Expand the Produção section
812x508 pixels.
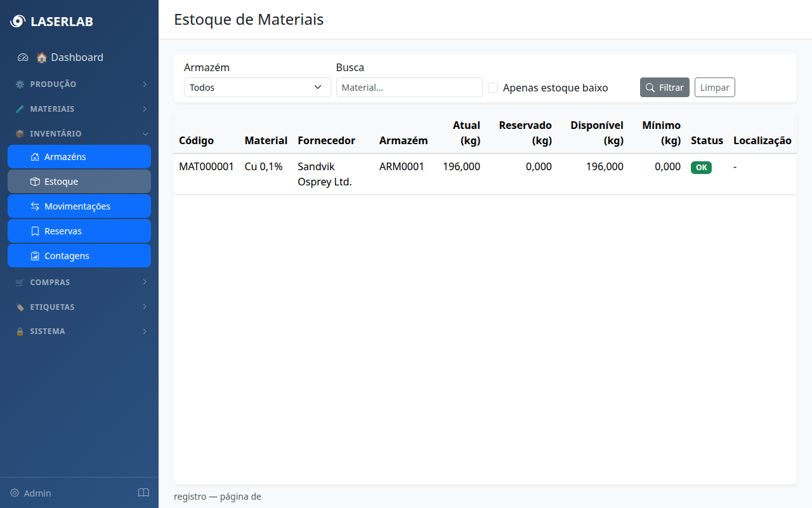tap(79, 84)
